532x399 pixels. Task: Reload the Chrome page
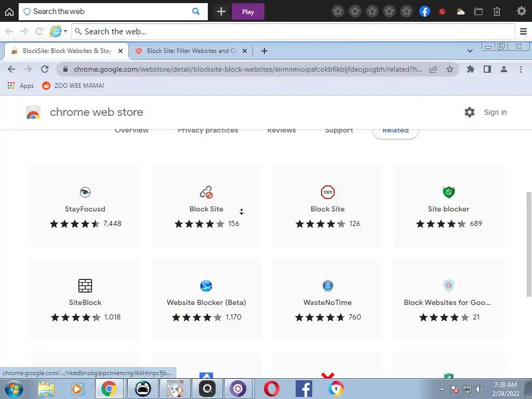click(x=45, y=69)
